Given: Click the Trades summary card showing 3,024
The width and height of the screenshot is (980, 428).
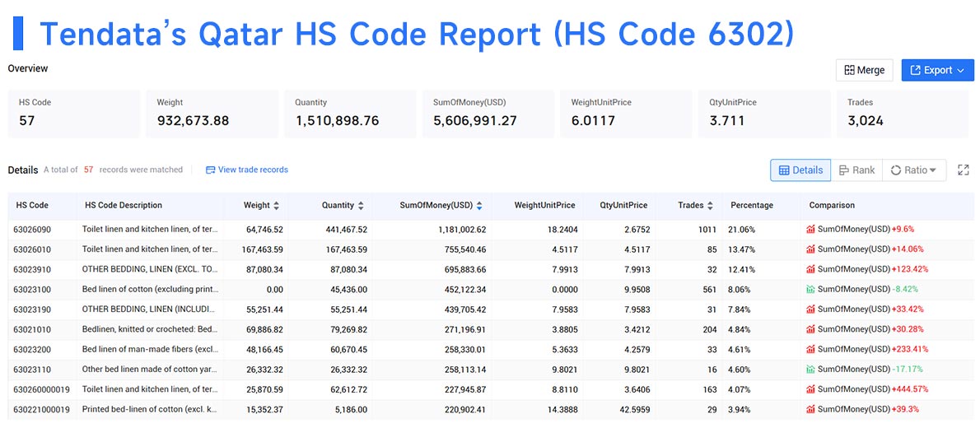Looking at the screenshot, I should (903, 114).
